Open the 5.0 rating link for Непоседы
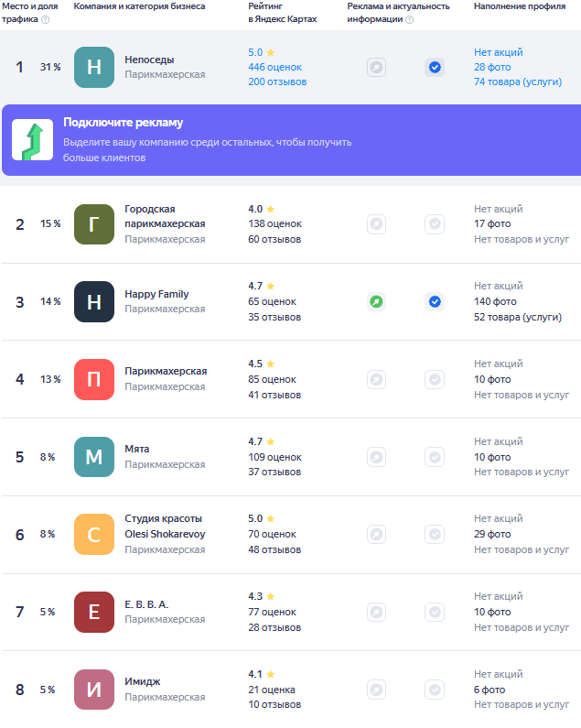 (x=262, y=52)
